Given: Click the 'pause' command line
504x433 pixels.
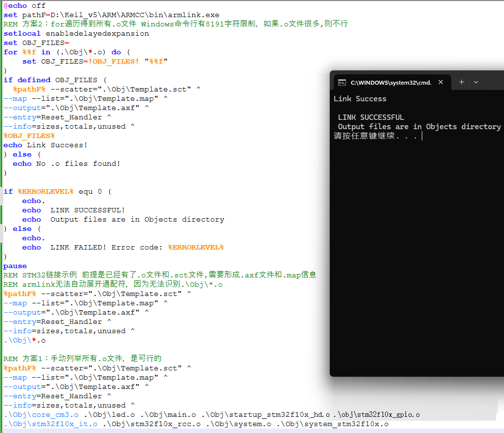Looking at the screenshot, I should [x=15, y=266].
